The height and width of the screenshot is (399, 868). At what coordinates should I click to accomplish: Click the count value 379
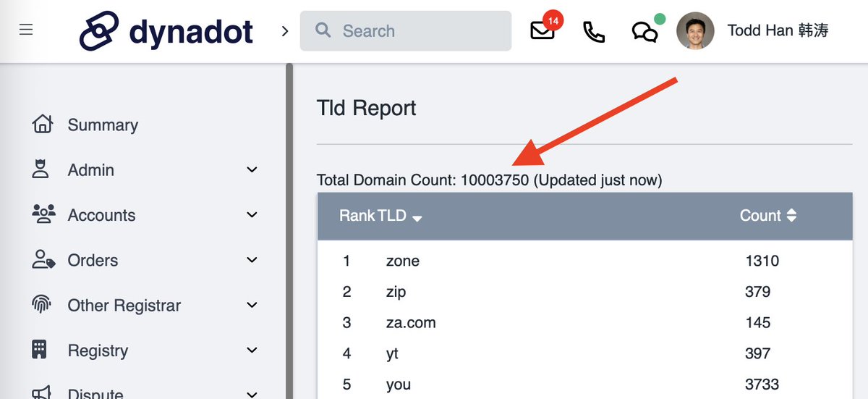click(758, 292)
